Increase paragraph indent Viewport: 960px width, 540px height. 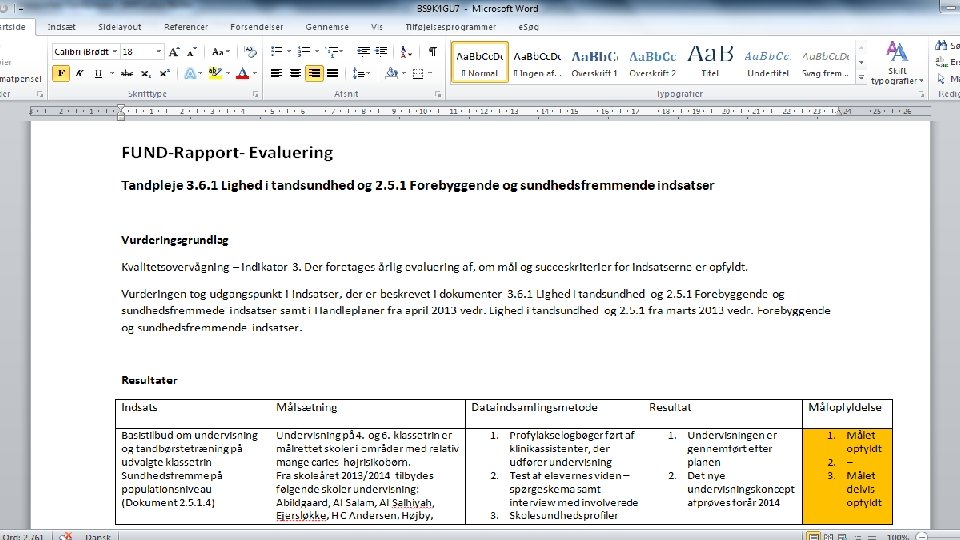click(381, 51)
